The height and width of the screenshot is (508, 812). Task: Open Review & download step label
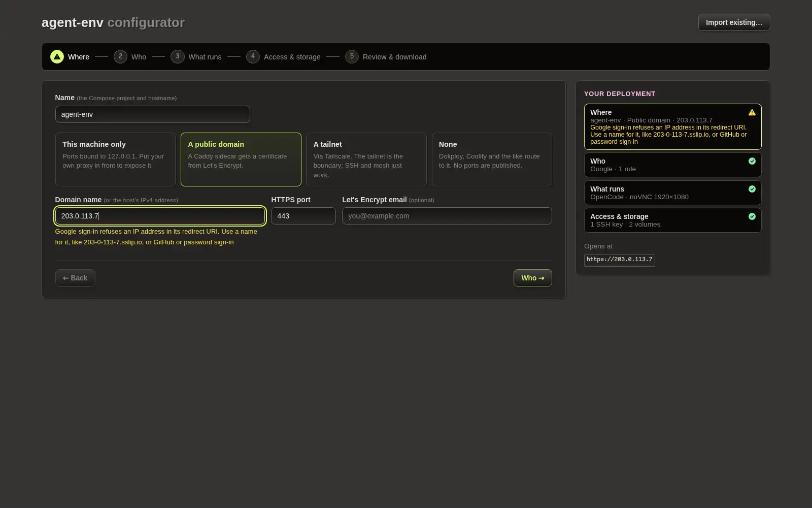pyautogui.click(x=394, y=57)
